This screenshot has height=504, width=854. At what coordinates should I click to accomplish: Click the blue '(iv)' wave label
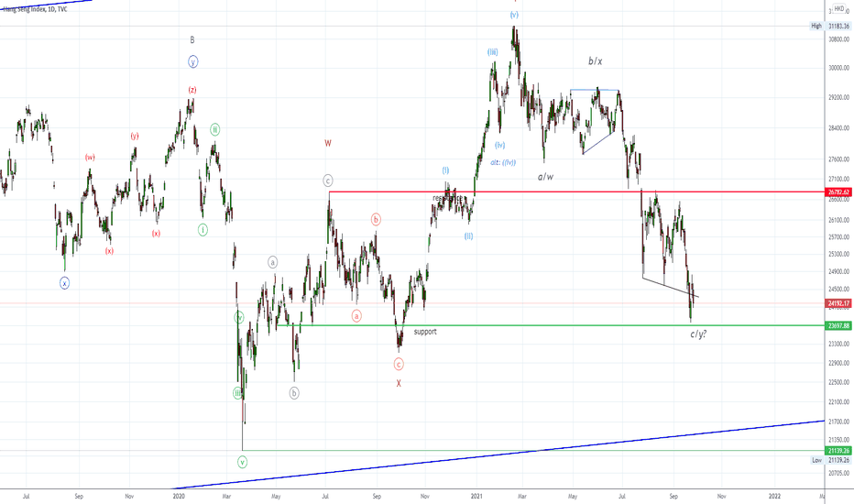(500, 145)
